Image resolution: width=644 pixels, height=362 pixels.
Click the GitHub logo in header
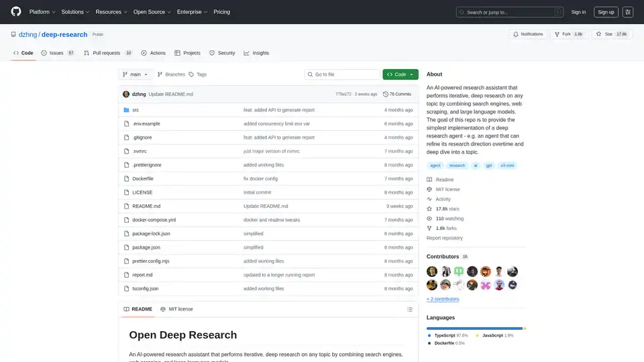[x=16, y=12]
